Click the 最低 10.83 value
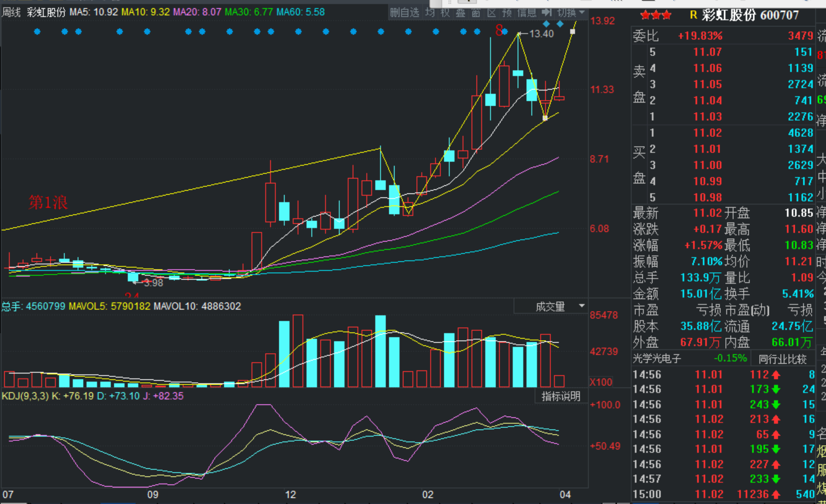This screenshot has width=826, height=504. 799,246
